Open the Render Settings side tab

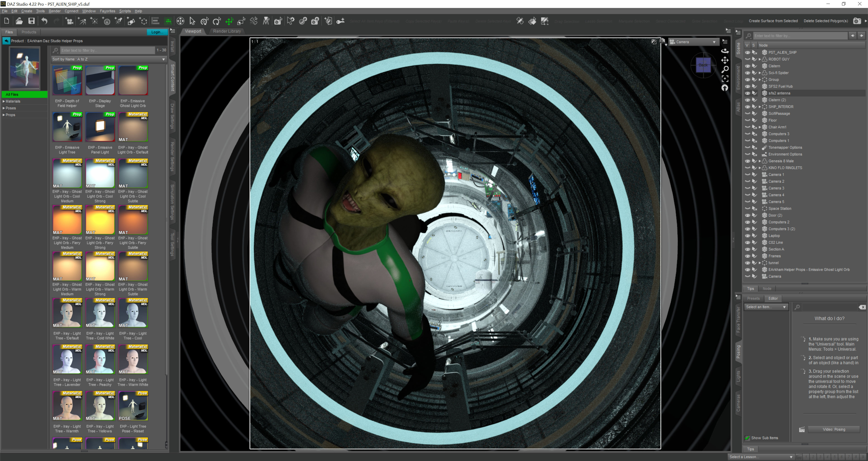(172, 156)
